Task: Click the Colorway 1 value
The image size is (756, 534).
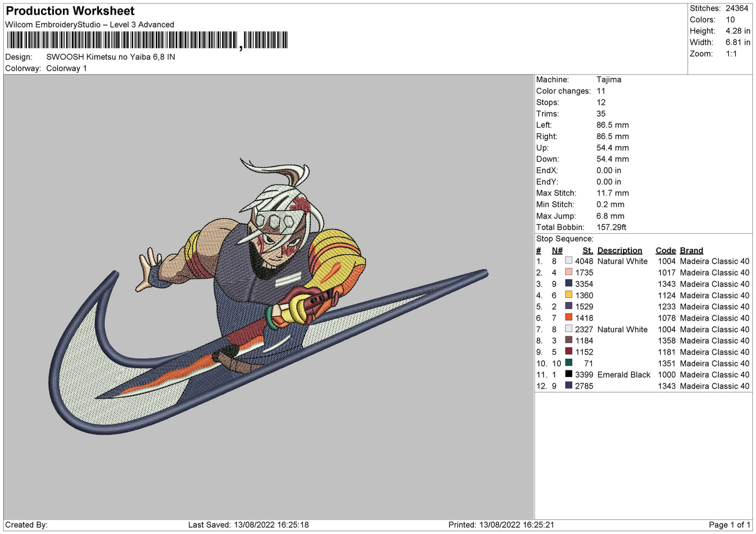Action: [x=66, y=69]
